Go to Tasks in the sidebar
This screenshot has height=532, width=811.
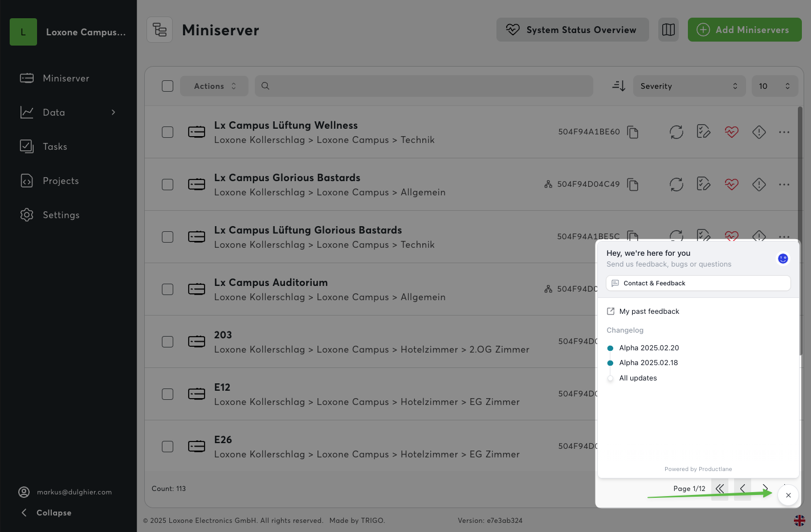(x=55, y=146)
